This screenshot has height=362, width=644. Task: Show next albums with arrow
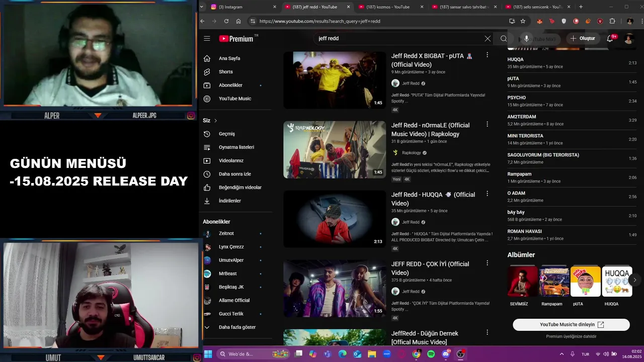click(634, 280)
